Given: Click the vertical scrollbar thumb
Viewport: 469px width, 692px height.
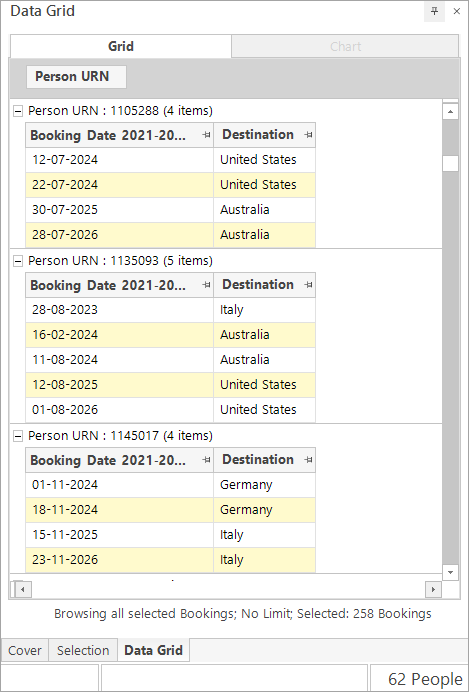Looking at the screenshot, I should click(450, 163).
